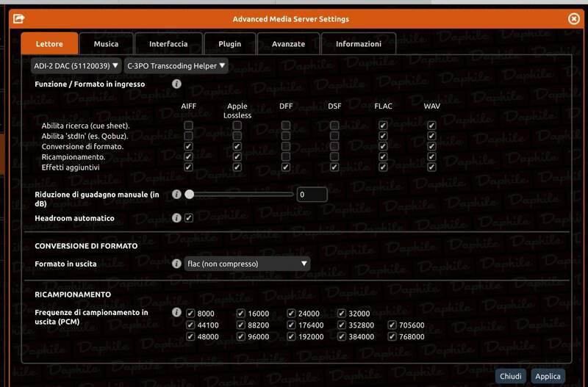
Task: Open the ADI-2 DAC player dropdown
Action: click(76, 66)
